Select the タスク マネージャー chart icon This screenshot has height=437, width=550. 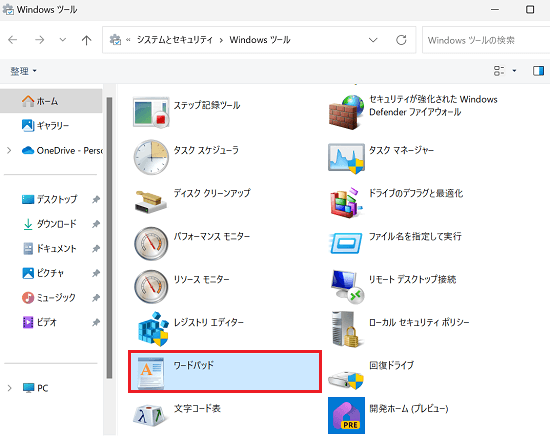tap(347, 159)
